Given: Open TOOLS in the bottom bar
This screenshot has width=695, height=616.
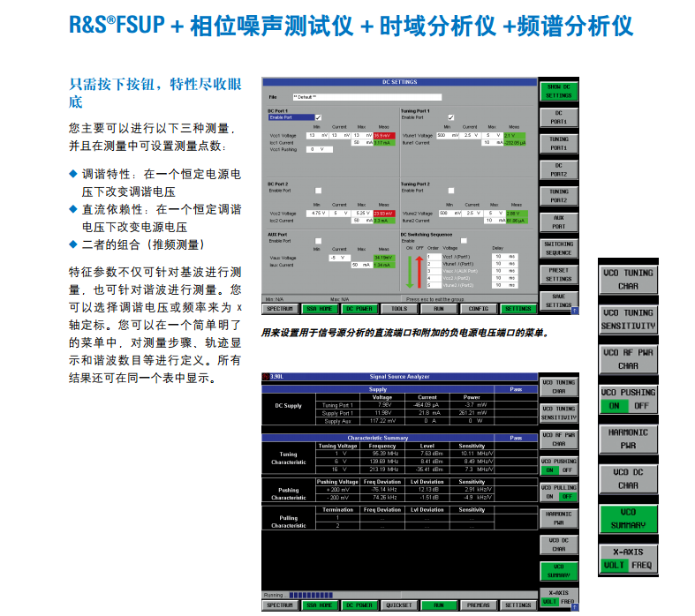Looking at the screenshot, I should [399, 309].
